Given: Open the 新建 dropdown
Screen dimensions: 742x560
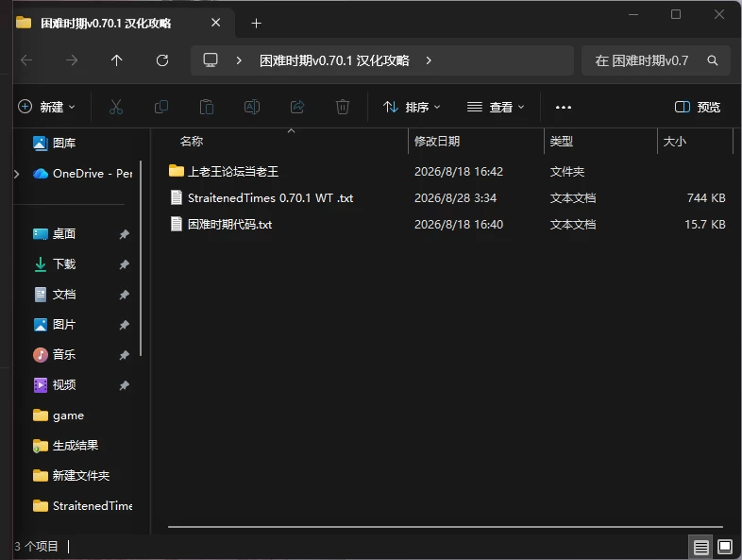Looking at the screenshot, I should pyautogui.click(x=46, y=107).
